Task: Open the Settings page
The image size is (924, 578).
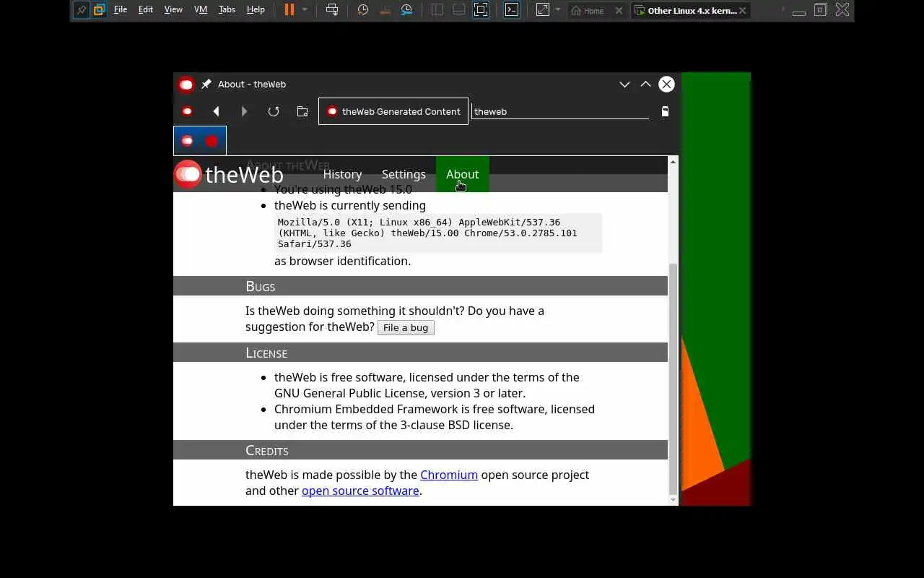Action: (404, 174)
